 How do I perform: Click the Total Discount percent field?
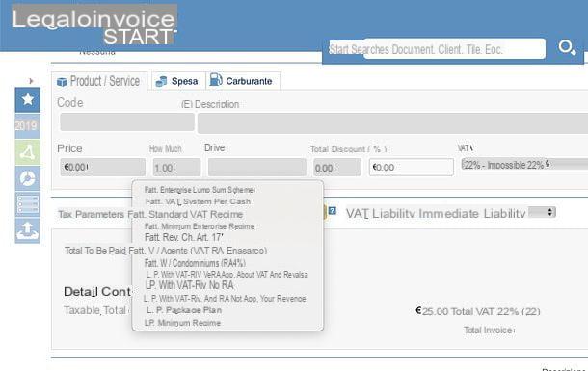337,167
